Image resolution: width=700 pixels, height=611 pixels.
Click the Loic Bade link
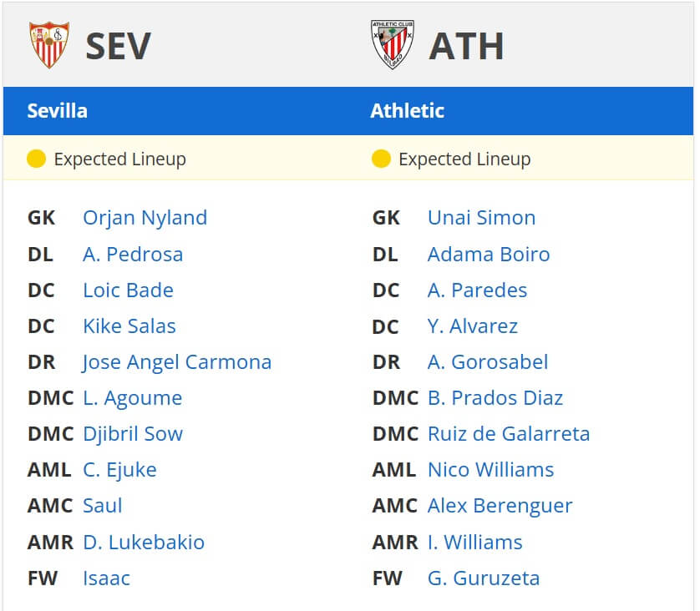click(x=128, y=290)
